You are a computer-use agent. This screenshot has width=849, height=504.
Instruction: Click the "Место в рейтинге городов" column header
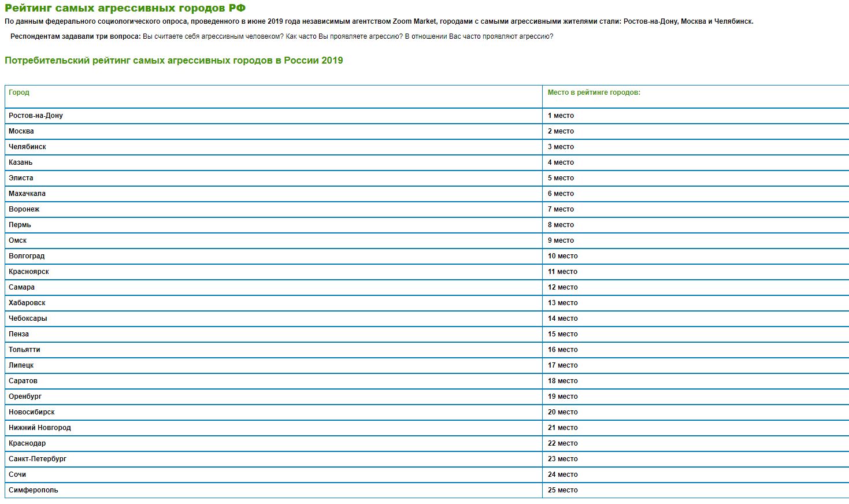(x=594, y=92)
